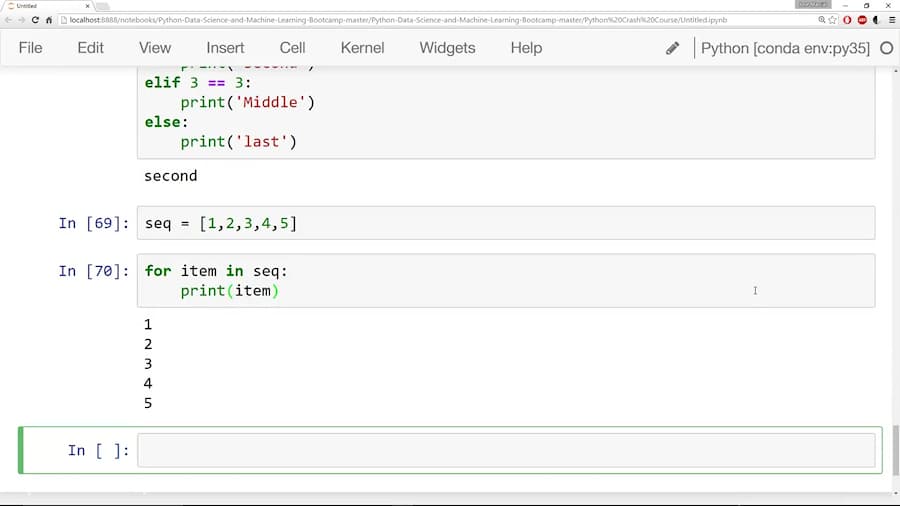The height and width of the screenshot is (506, 900).
Task: Click the for item in seq code cell
Action: (x=506, y=281)
